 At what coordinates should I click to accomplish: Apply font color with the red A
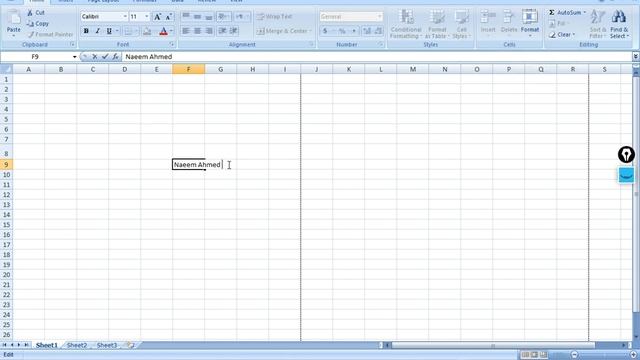tap(164, 31)
